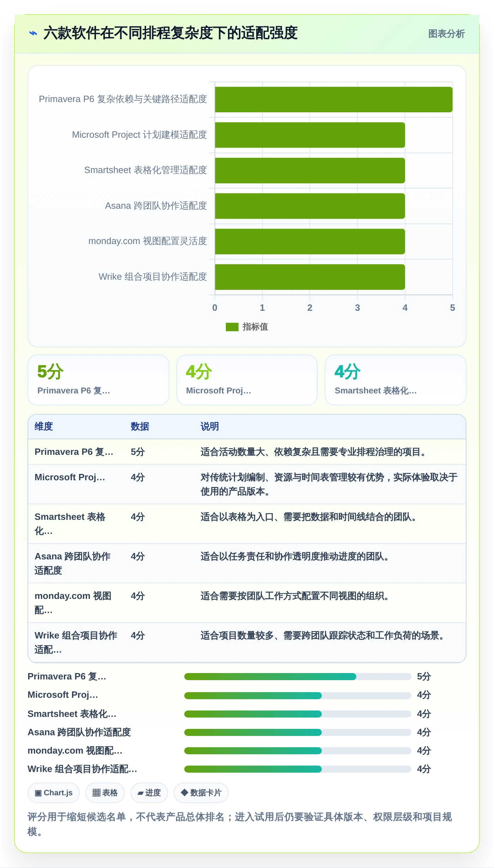Click the chart title 六款软件在不同排程复杂度下的适配强度

click(170, 34)
